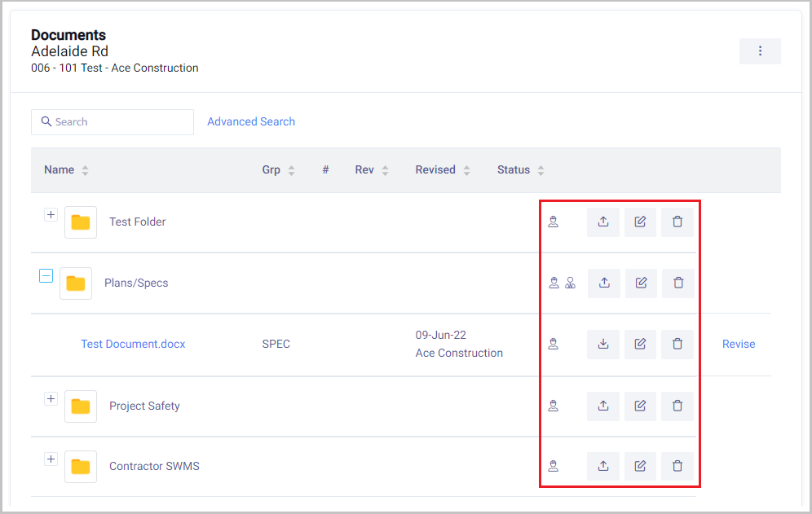Delete the Project Safety folder
The height and width of the screenshot is (514, 812).
677,406
